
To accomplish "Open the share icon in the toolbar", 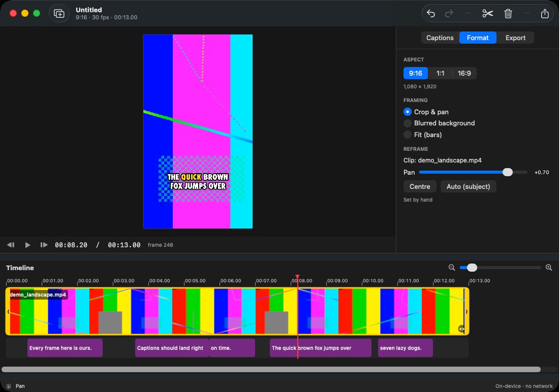I will tap(545, 14).
